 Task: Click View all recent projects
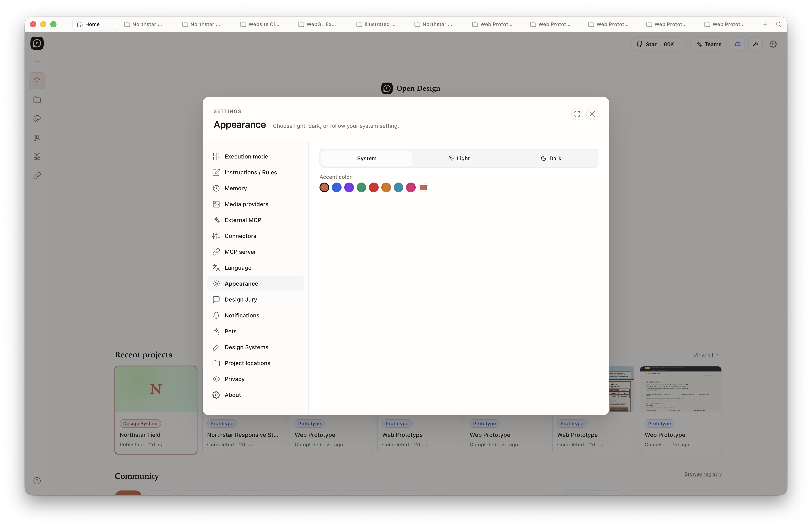click(706, 355)
